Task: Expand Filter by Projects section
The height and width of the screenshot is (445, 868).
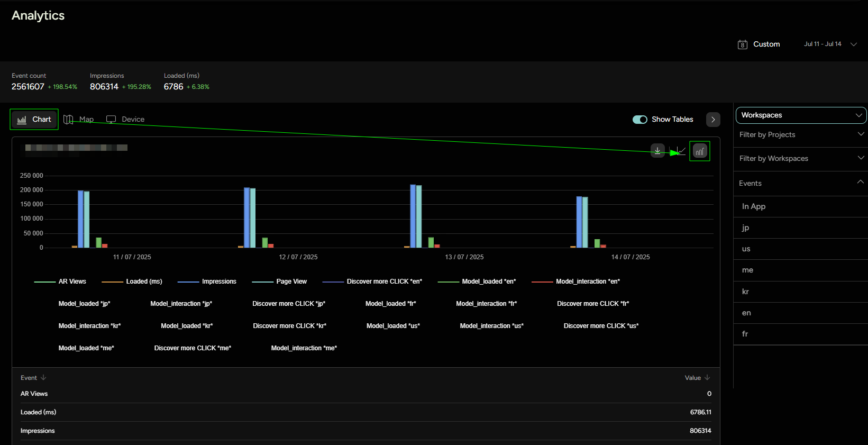Action: (801, 135)
